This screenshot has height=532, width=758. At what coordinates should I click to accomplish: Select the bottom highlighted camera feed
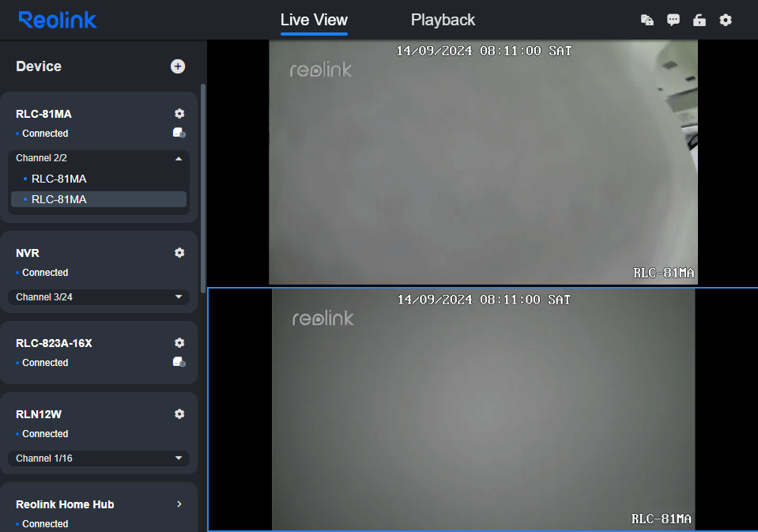(483, 409)
